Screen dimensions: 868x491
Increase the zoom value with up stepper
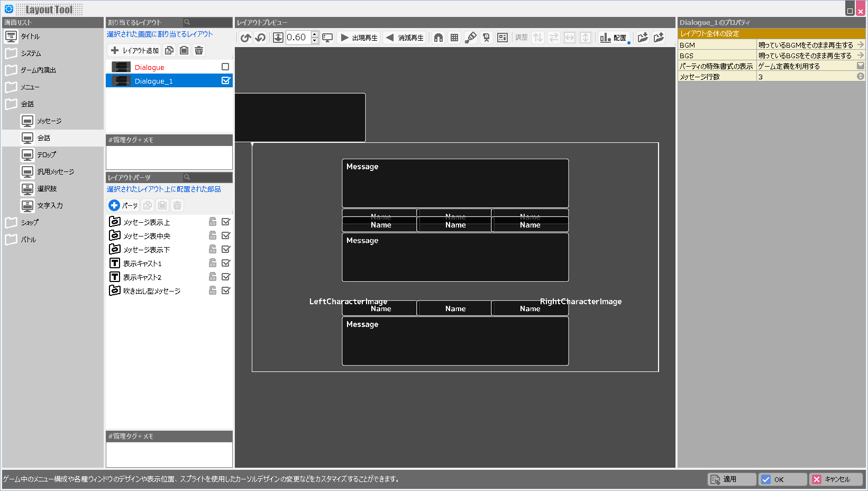pos(315,34)
